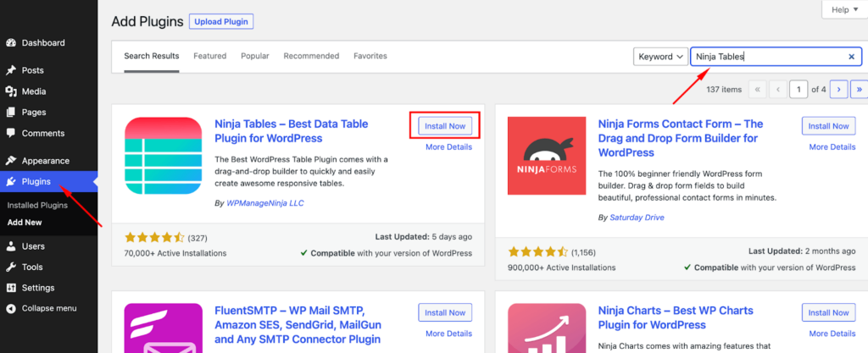This screenshot has width=868, height=353.
Task: Open Dashboard via its gauge icon
Action: [10, 43]
